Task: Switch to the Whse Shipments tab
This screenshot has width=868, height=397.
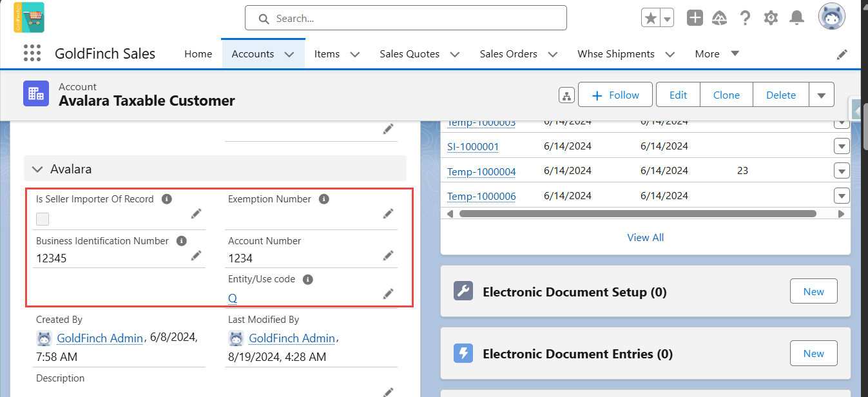Action: point(616,54)
